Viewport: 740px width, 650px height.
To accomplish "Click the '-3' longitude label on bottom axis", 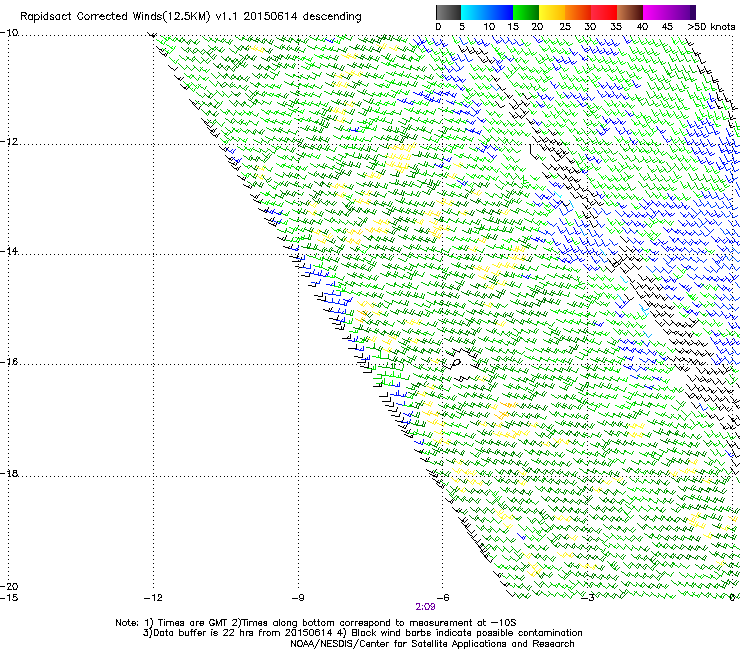I will (x=588, y=597).
